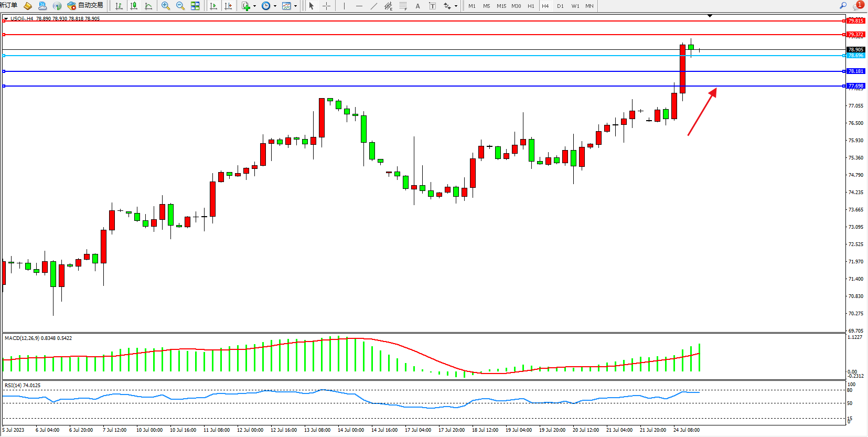
Task: Toggle the 自动交易 auto trading button
Action: click(x=85, y=6)
